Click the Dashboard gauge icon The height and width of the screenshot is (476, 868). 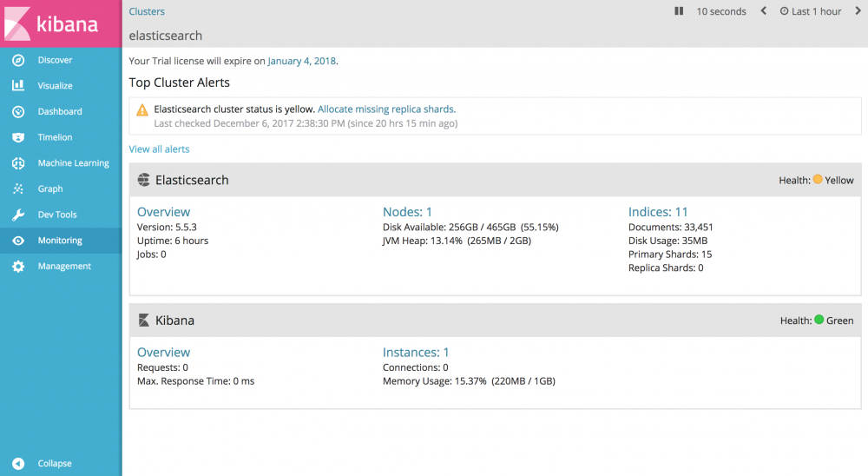(x=18, y=111)
